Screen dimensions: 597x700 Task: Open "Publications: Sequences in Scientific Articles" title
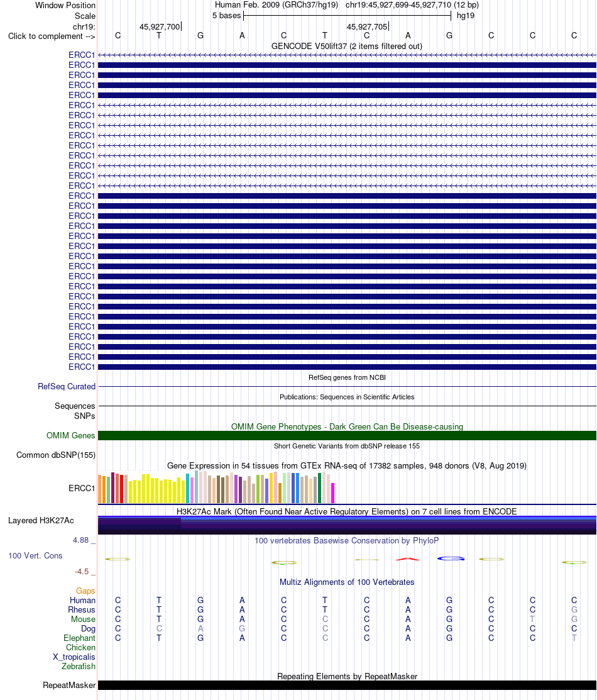coord(347,397)
